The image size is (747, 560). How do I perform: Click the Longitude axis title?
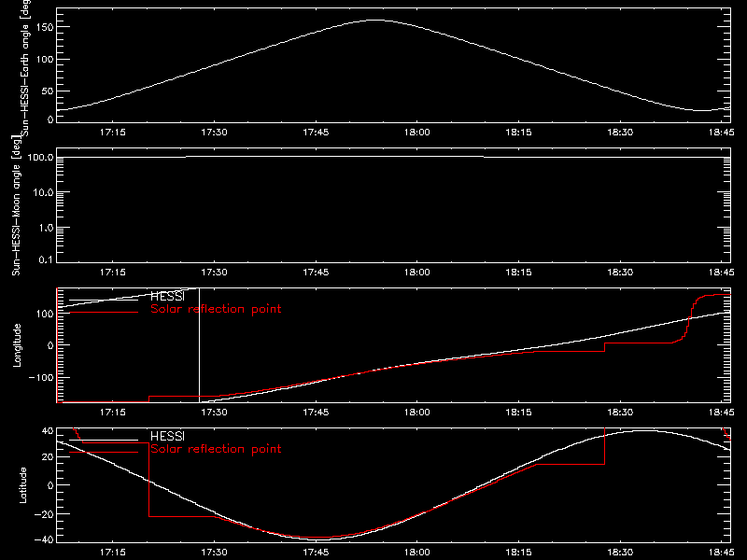click(17, 345)
